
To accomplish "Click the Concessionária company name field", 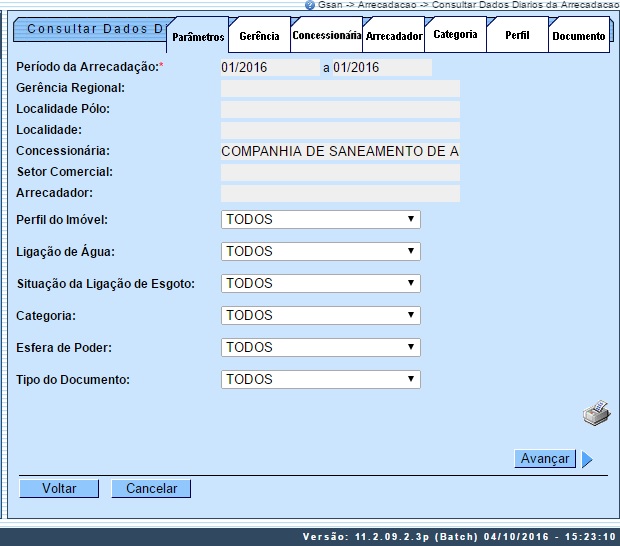I will (340, 152).
